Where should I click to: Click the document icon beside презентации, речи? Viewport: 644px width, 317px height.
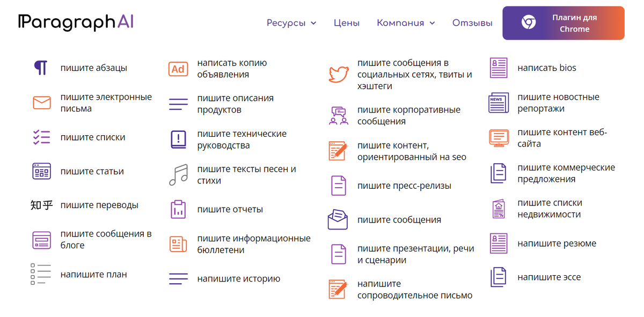[339, 254]
